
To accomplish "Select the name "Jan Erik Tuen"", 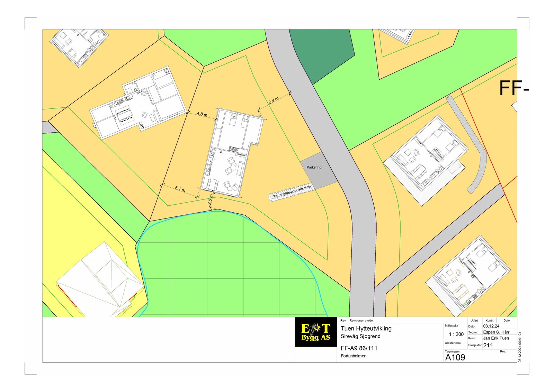I will pos(496,338).
